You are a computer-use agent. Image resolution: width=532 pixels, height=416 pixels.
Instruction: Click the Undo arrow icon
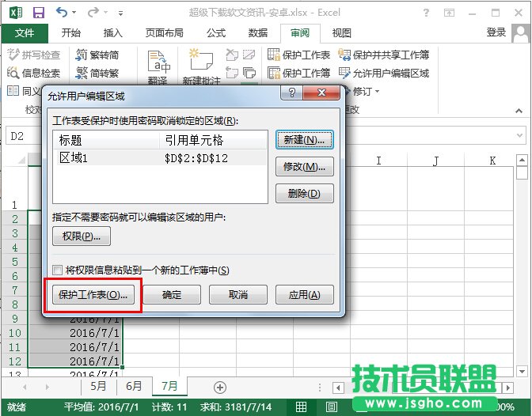click(x=62, y=13)
